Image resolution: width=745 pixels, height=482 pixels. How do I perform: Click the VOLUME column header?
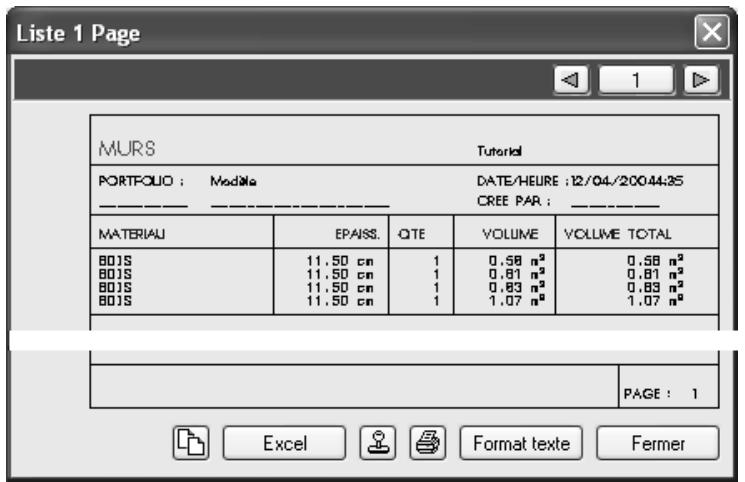pyautogui.click(x=510, y=234)
